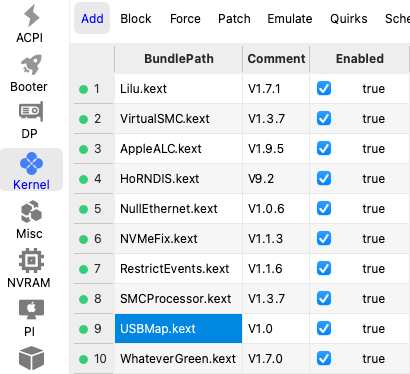410x374 pixels.
Task: Click green status dot for Lilu.kext row
Action: 83,89
